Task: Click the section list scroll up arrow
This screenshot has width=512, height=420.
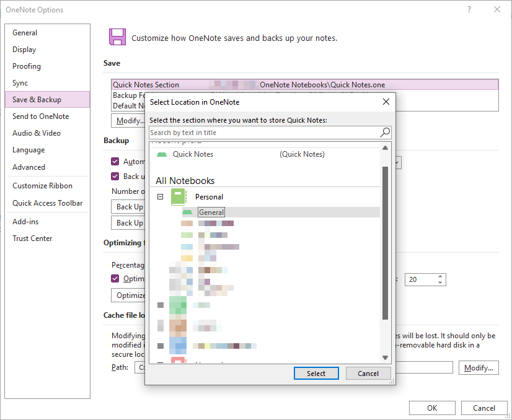Action: point(386,148)
